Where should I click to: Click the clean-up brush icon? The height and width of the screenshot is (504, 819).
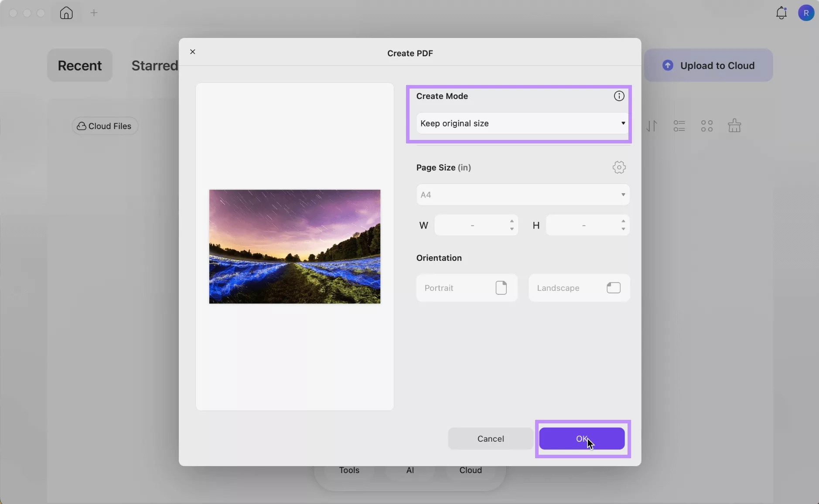735,126
